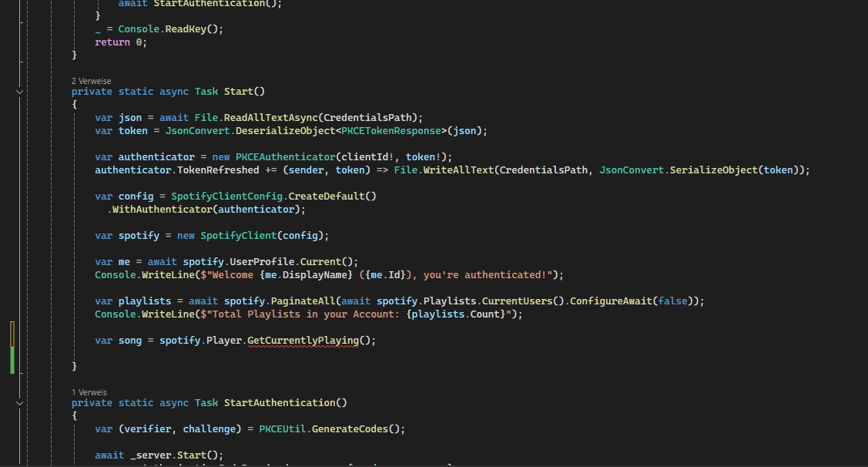Click the PKCEUtil class name
868x467 pixels.
283,428
